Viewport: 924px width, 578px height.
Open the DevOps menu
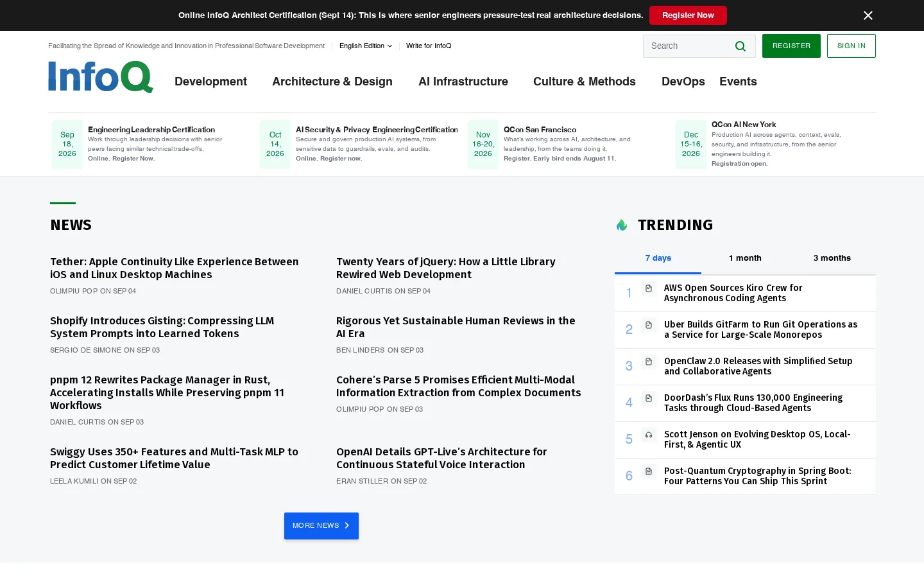[683, 82]
